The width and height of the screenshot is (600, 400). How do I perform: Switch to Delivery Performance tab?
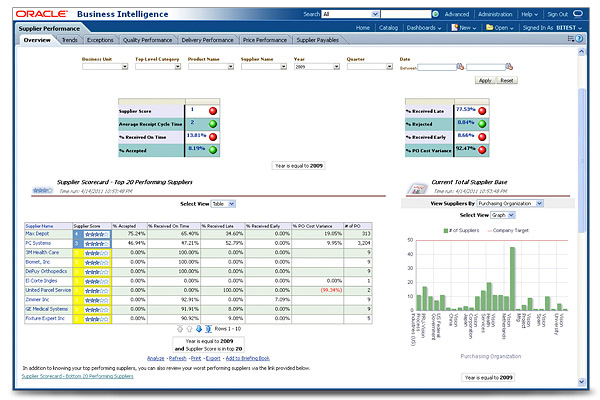(x=207, y=40)
